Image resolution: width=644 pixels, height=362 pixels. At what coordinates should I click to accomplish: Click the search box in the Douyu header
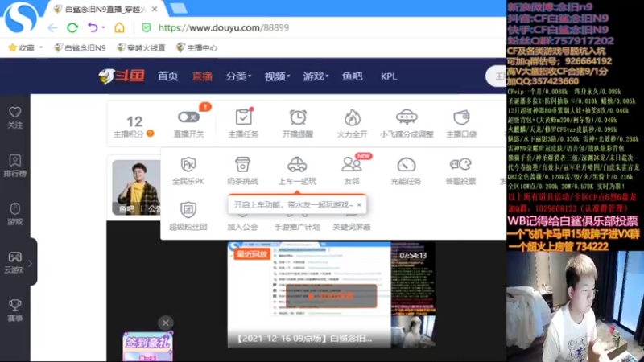(x=496, y=76)
